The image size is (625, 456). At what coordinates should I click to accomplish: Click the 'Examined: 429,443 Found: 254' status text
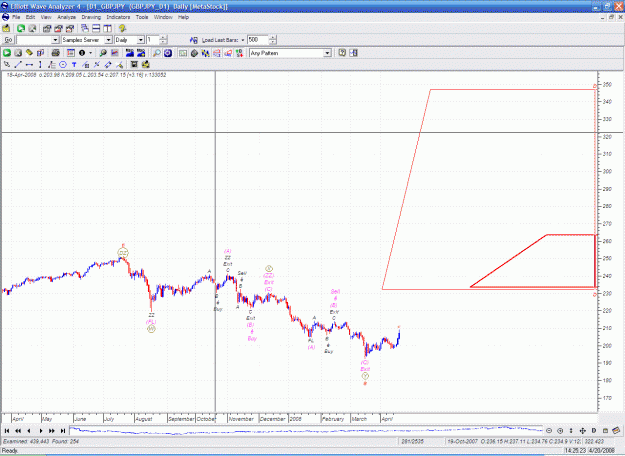click(41, 441)
